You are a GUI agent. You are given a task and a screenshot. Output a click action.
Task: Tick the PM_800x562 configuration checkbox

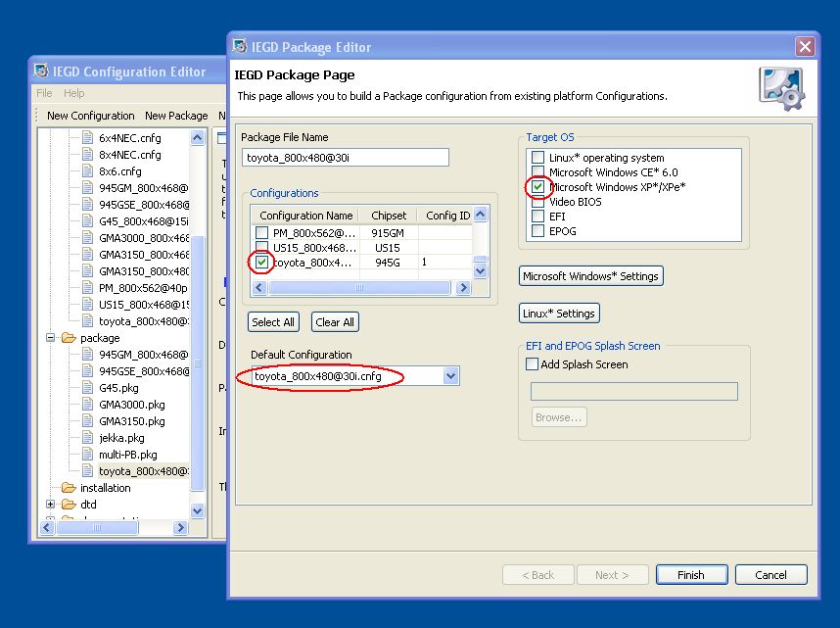261,233
